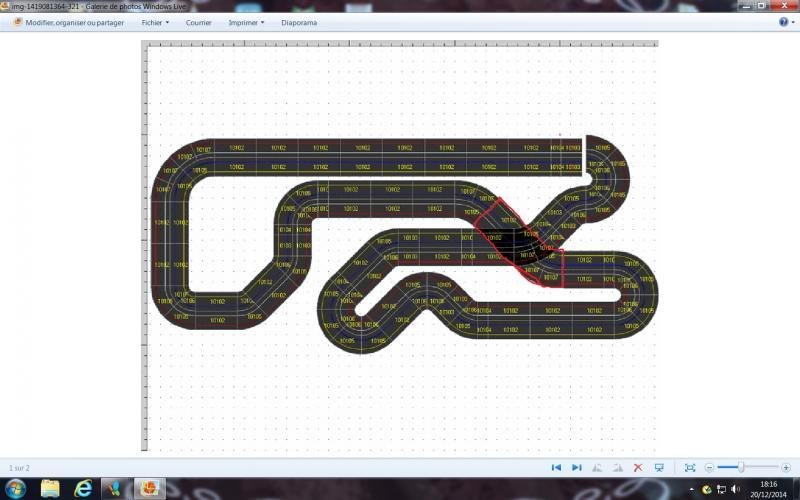Click the zoom out minus button

[709, 467]
